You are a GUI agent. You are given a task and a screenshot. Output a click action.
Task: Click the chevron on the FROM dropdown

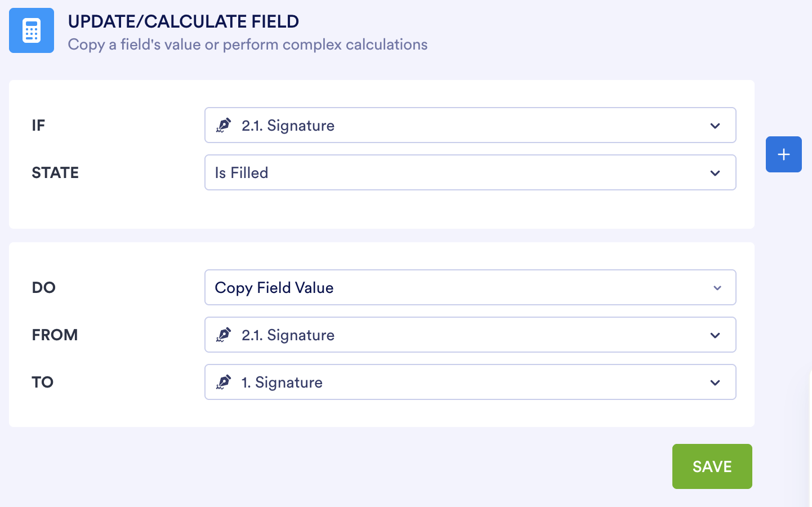[715, 335]
